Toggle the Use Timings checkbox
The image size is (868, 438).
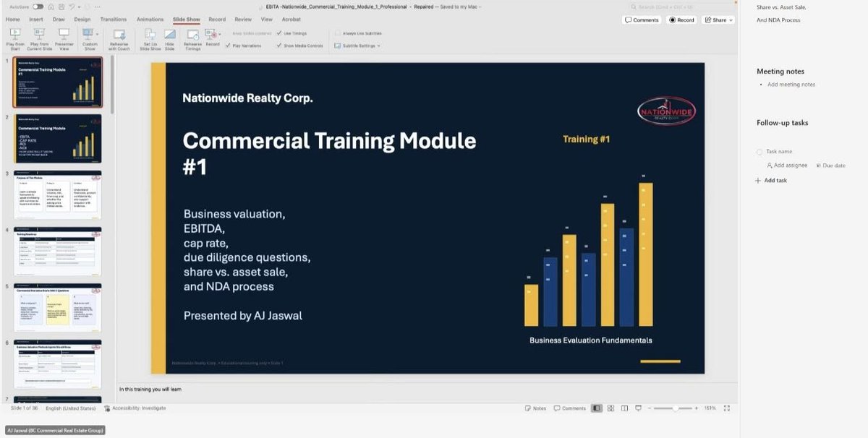pyautogui.click(x=279, y=33)
